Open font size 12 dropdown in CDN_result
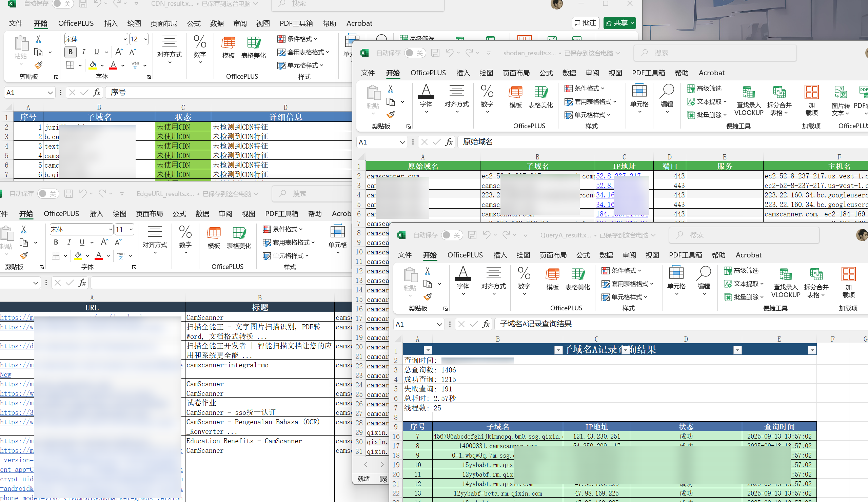The width and height of the screenshot is (868, 502). 146,39
